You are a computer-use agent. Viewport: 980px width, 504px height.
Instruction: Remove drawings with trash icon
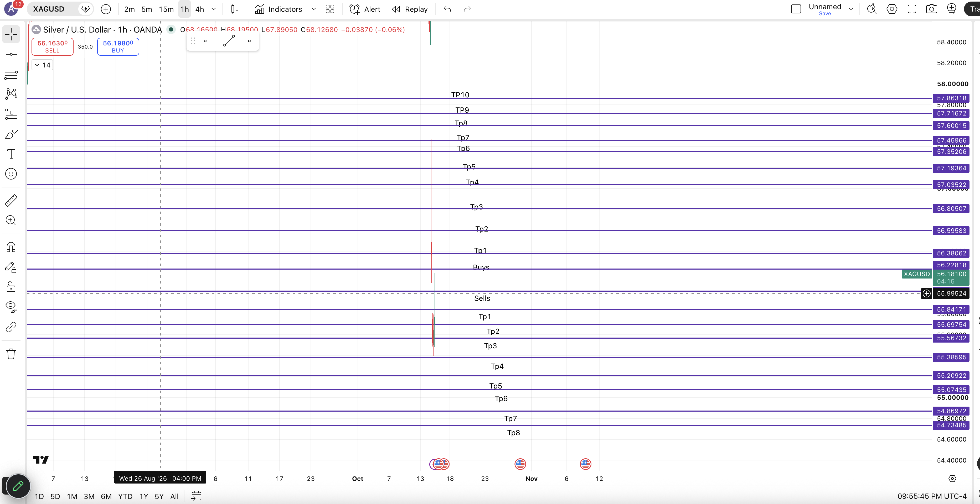[x=11, y=354]
